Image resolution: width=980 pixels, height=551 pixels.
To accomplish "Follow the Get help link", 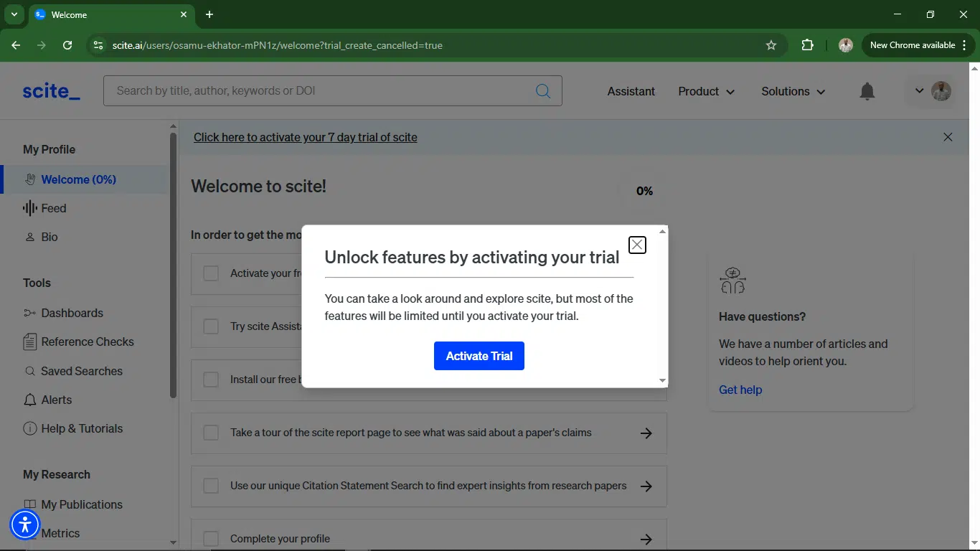I will (740, 390).
